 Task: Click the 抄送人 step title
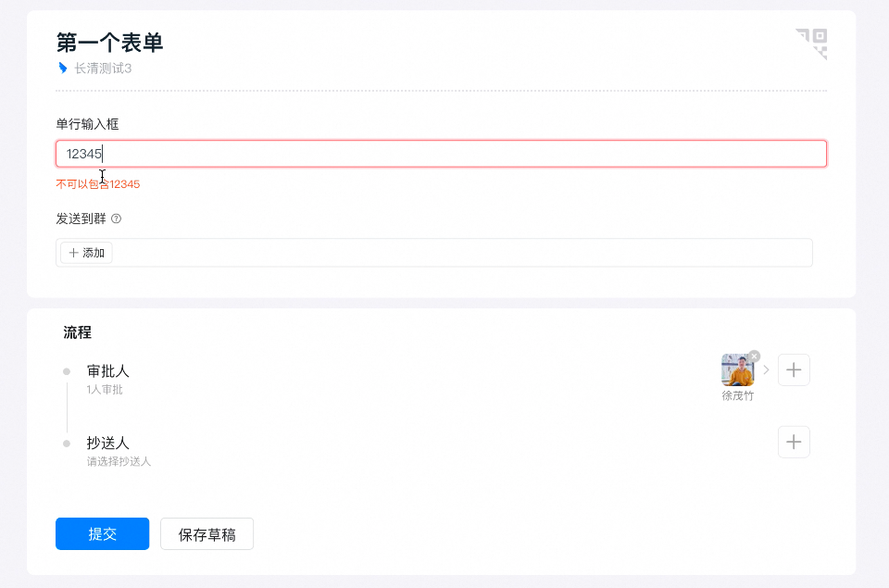click(108, 443)
